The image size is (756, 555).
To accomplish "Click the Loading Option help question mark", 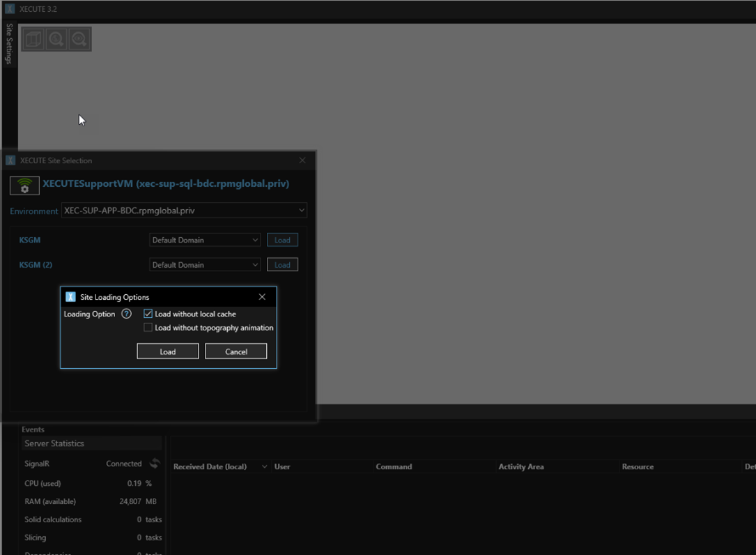I will [x=126, y=314].
